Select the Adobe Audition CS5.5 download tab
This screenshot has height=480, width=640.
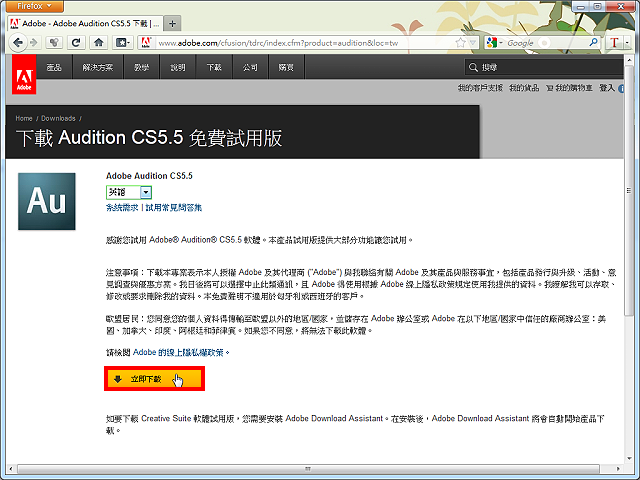pyautogui.click(x=85, y=24)
